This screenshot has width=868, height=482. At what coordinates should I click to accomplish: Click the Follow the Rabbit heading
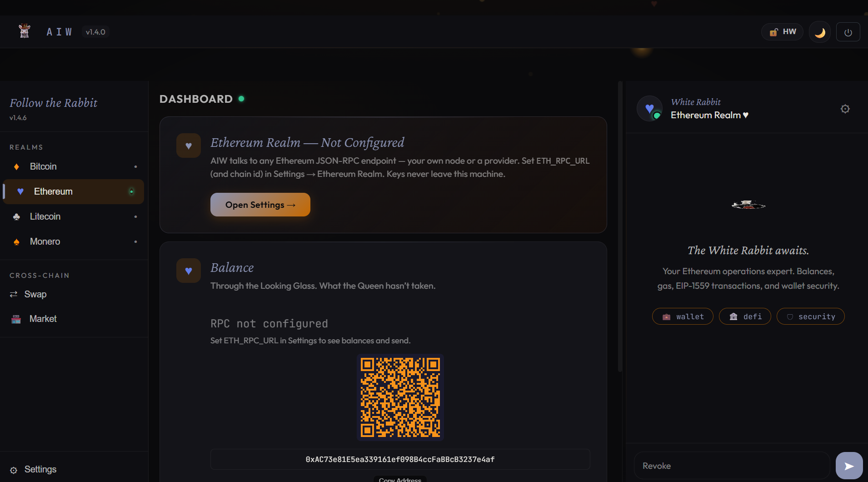(54, 103)
